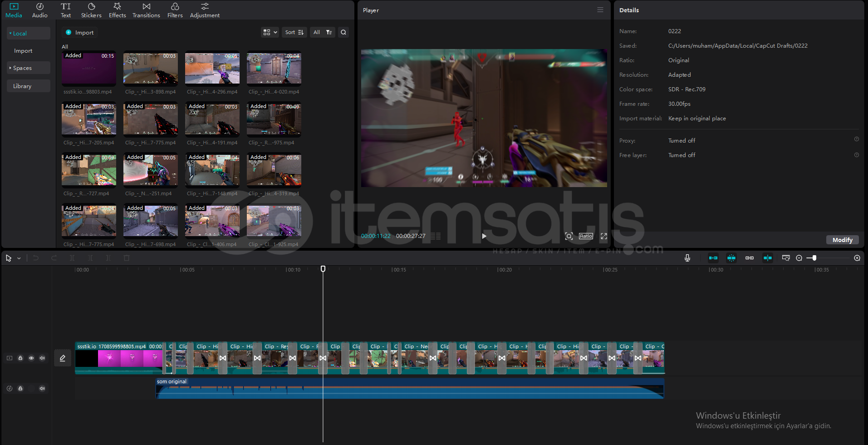The height and width of the screenshot is (445, 868).
Task: Zoom in the timeline with plus icon
Action: click(857, 258)
